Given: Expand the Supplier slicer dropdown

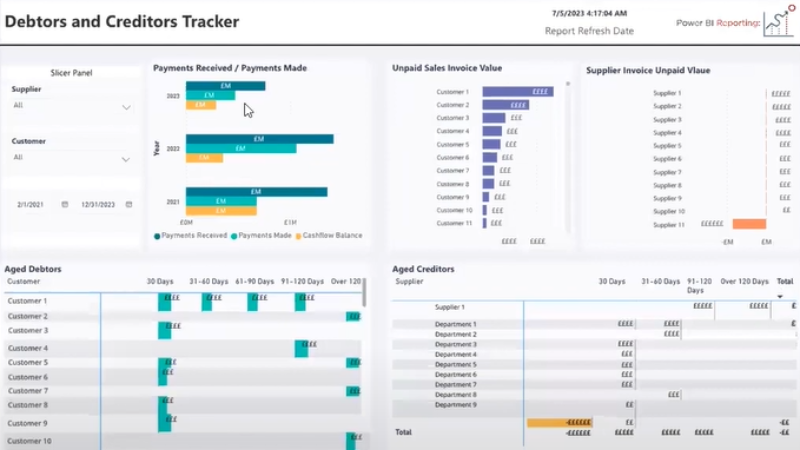Looking at the screenshot, I should pyautogui.click(x=126, y=107).
